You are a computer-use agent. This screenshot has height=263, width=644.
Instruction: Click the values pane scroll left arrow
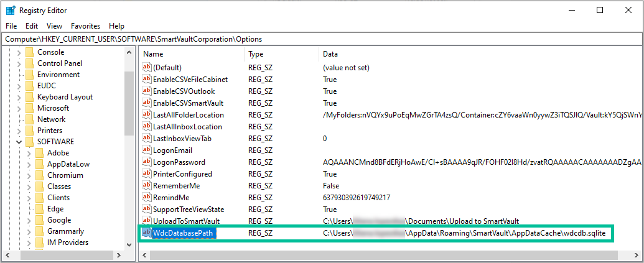click(x=144, y=255)
